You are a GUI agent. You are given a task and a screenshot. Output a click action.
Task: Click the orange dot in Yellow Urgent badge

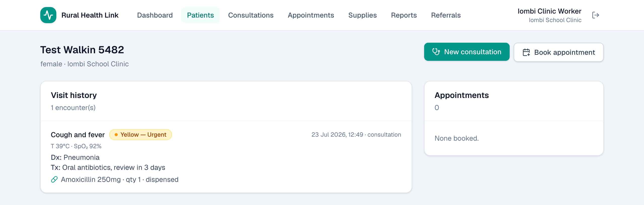pyautogui.click(x=116, y=135)
